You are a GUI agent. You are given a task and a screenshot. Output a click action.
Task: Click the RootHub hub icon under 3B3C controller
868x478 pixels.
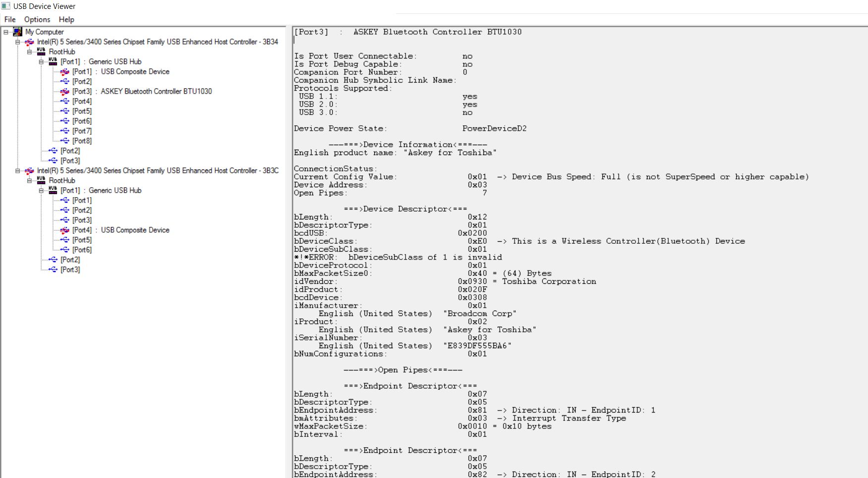41,180
